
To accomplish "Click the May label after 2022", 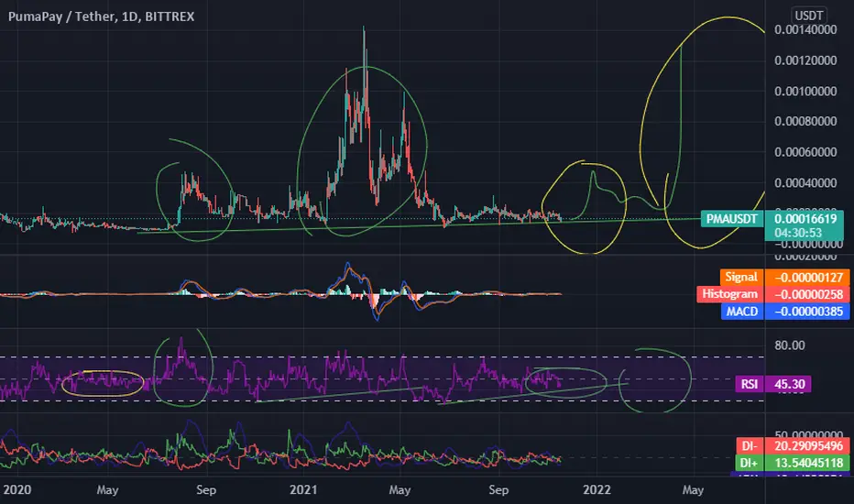I will [x=693, y=490].
